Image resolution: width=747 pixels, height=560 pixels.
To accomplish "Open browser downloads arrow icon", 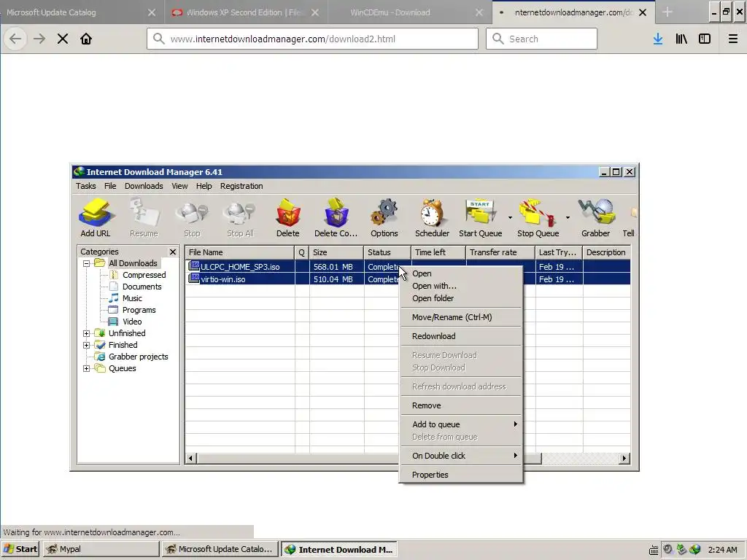I will tap(658, 39).
